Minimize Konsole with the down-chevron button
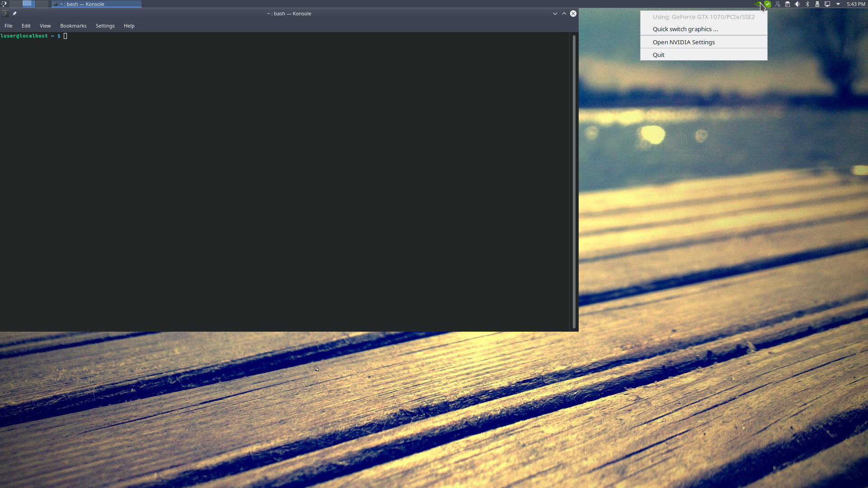Screen dimensions: 868x488 [x=555, y=14]
